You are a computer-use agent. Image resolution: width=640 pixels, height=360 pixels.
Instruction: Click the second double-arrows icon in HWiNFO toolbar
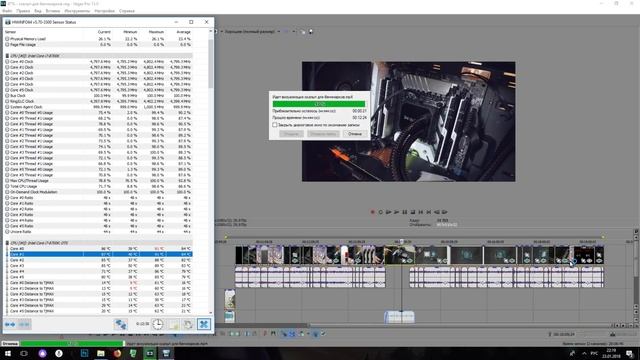pos(24,324)
